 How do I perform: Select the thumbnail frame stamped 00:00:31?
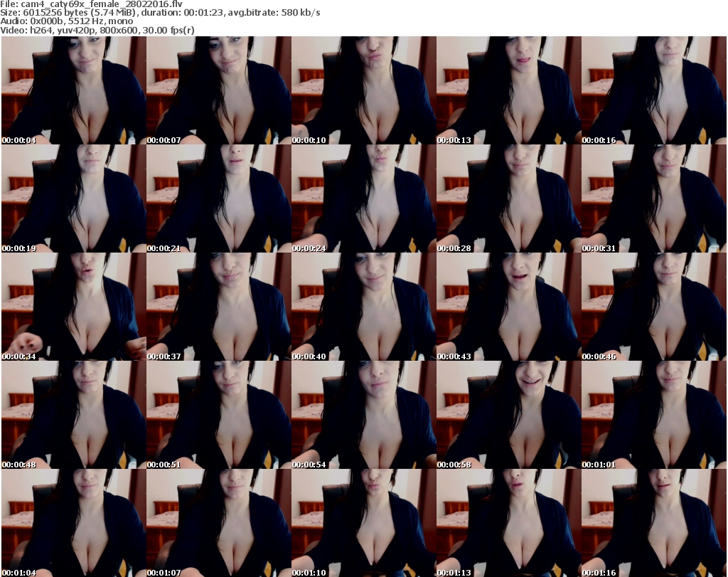[654, 198]
